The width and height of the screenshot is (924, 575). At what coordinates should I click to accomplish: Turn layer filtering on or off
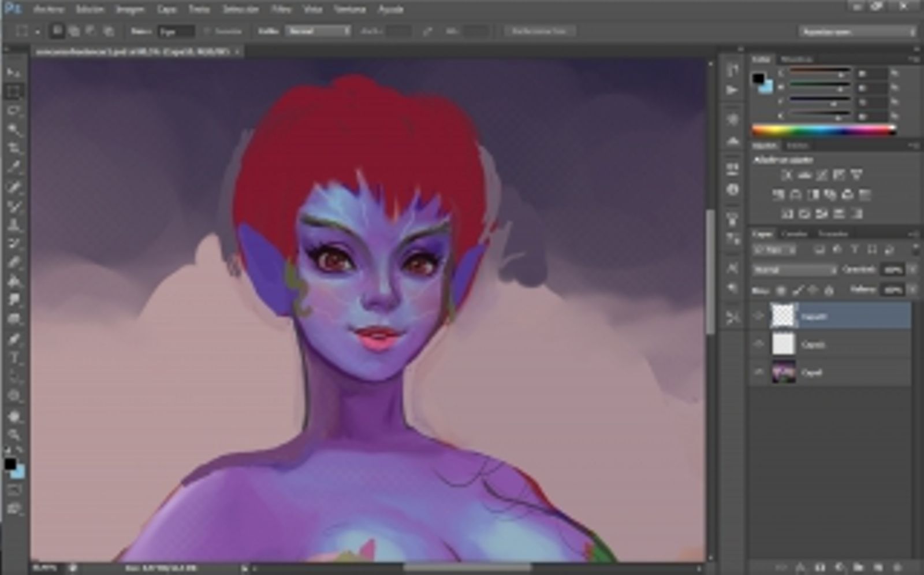tap(915, 250)
